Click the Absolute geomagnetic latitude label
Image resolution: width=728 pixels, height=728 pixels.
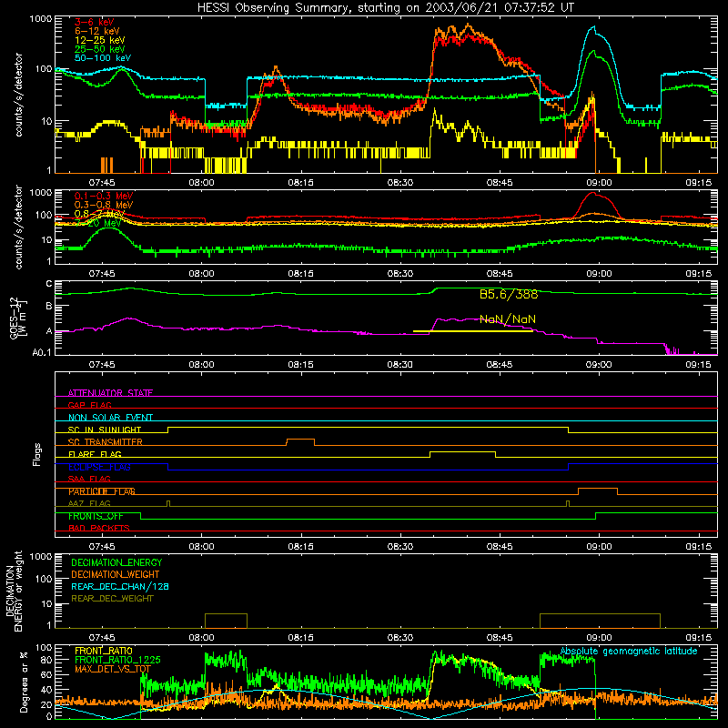(629, 652)
